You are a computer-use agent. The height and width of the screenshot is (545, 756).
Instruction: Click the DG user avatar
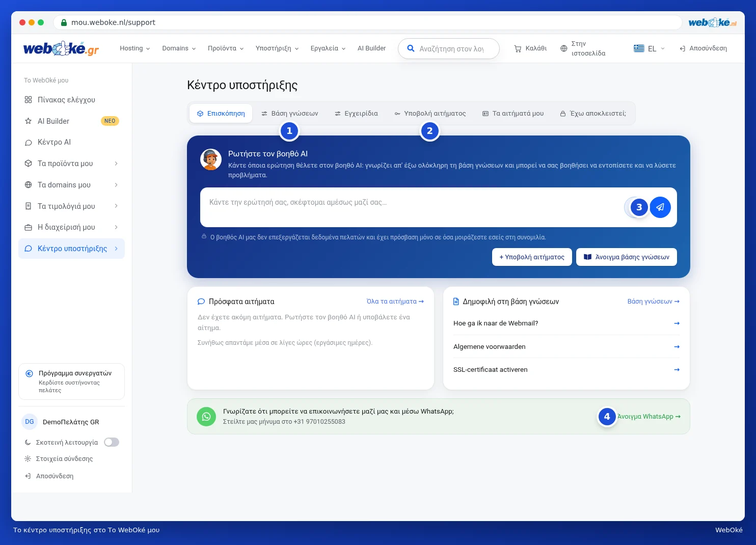pos(30,422)
